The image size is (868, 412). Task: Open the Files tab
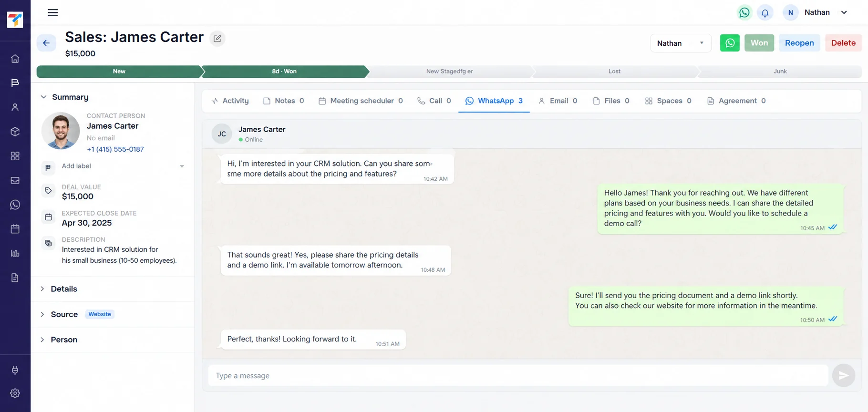click(x=611, y=101)
